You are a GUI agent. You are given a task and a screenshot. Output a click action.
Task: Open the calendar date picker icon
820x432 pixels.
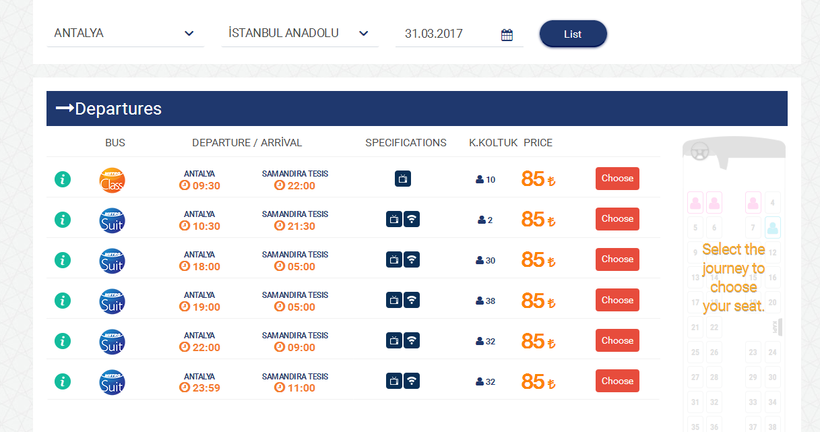pyautogui.click(x=507, y=35)
